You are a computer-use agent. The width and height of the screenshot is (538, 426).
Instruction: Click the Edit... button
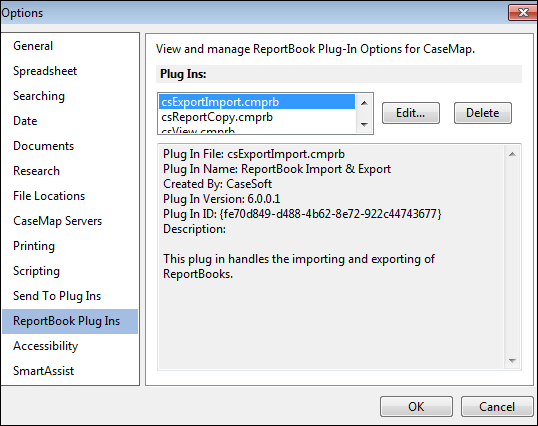pyautogui.click(x=411, y=113)
